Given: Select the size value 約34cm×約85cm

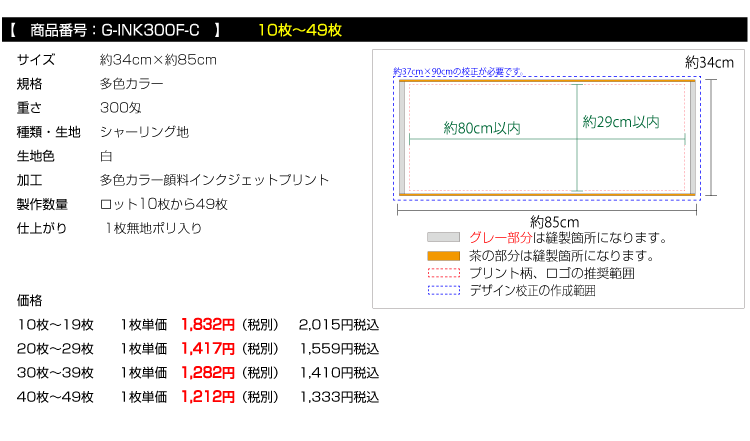Looking at the screenshot, I should pyautogui.click(x=158, y=60).
